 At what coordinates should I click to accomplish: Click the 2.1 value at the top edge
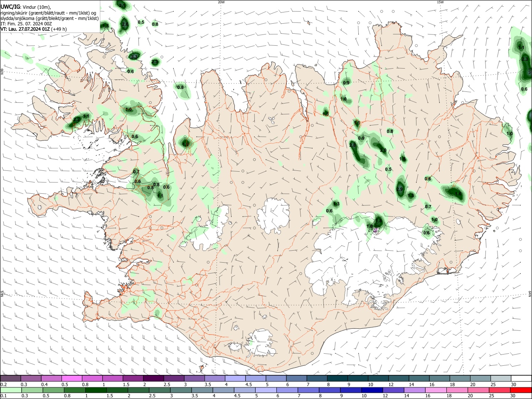122,5
